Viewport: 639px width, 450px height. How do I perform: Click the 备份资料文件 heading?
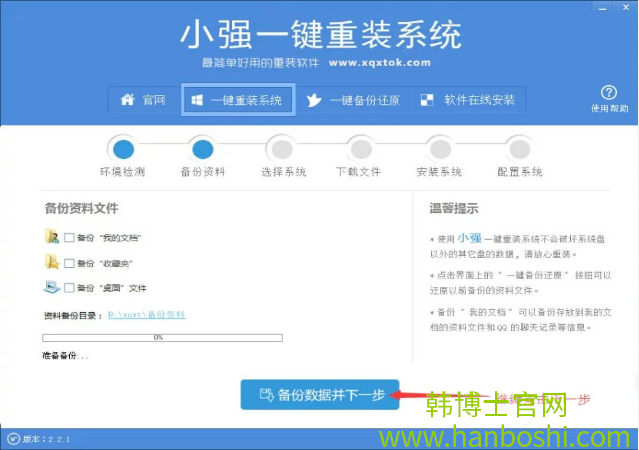click(x=82, y=208)
